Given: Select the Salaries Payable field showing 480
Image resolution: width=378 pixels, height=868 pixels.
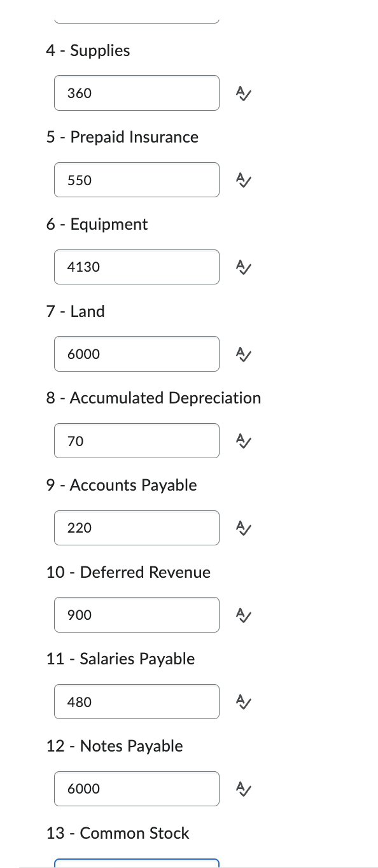Looking at the screenshot, I should pos(136,702).
